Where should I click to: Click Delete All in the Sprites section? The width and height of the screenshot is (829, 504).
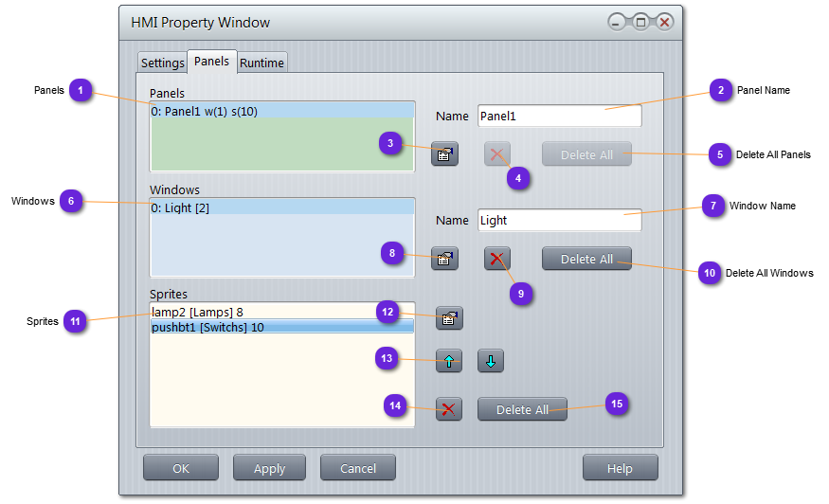[522, 409]
